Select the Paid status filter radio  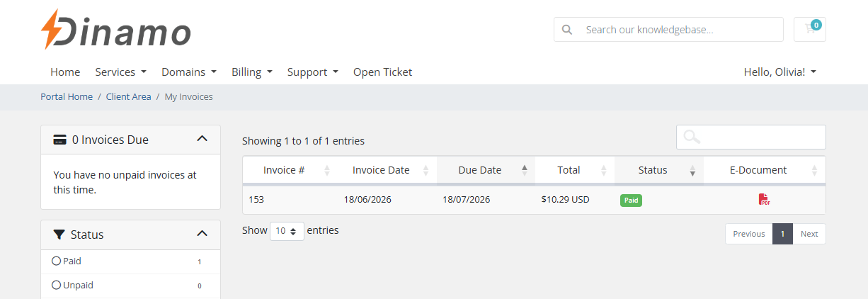tap(57, 261)
